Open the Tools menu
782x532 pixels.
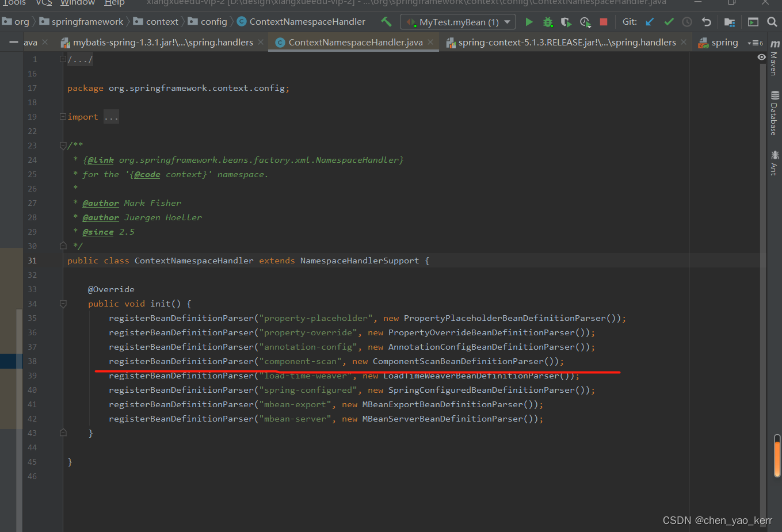pos(14,3)
